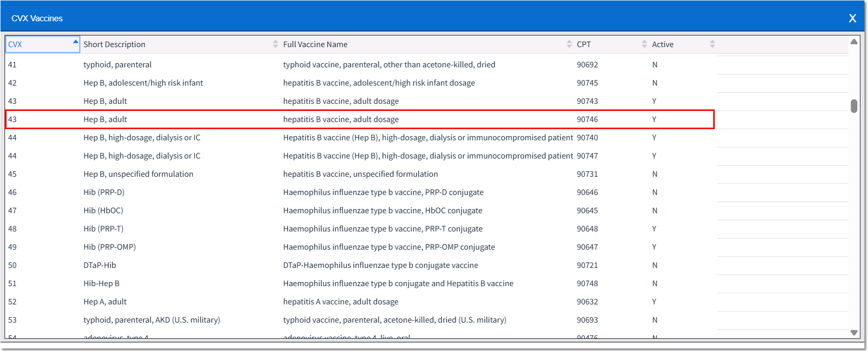Click the vertical scrollbar thumb
Viewport: 868px width, 352px height.
pyautogui.click(x=854, y=106)
